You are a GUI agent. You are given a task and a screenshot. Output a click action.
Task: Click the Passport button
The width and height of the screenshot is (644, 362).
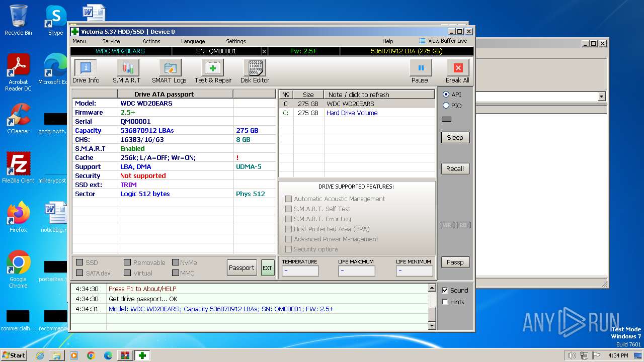(x=242, y=267)
